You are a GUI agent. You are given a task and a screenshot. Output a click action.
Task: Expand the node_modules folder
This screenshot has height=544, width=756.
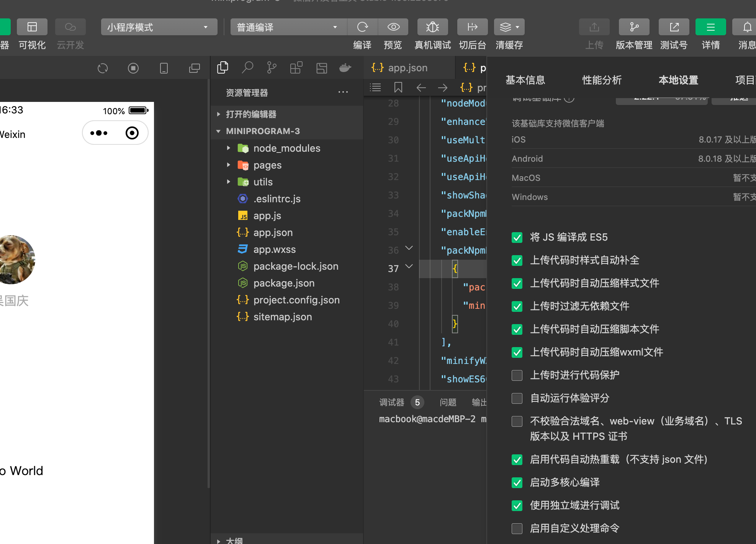click(x=286, y=148)
